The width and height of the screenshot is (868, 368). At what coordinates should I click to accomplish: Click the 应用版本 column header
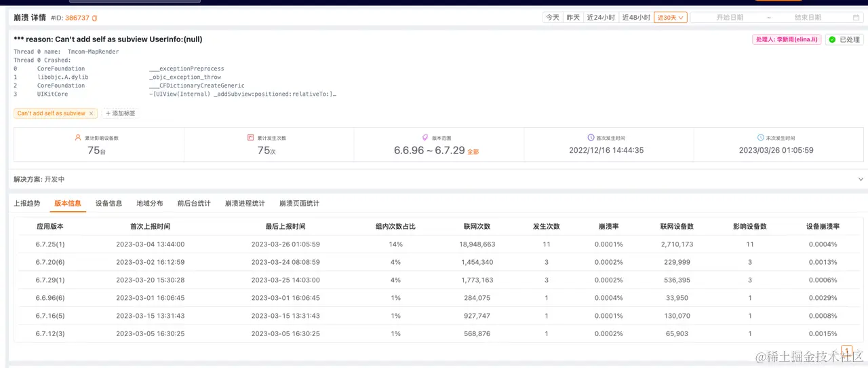point(50,226)
